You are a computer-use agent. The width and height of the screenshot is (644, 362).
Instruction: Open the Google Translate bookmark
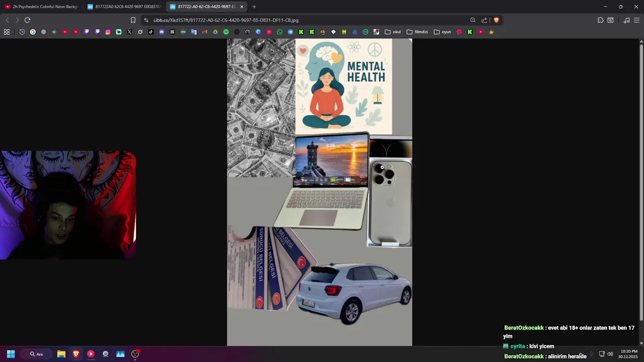194,32
